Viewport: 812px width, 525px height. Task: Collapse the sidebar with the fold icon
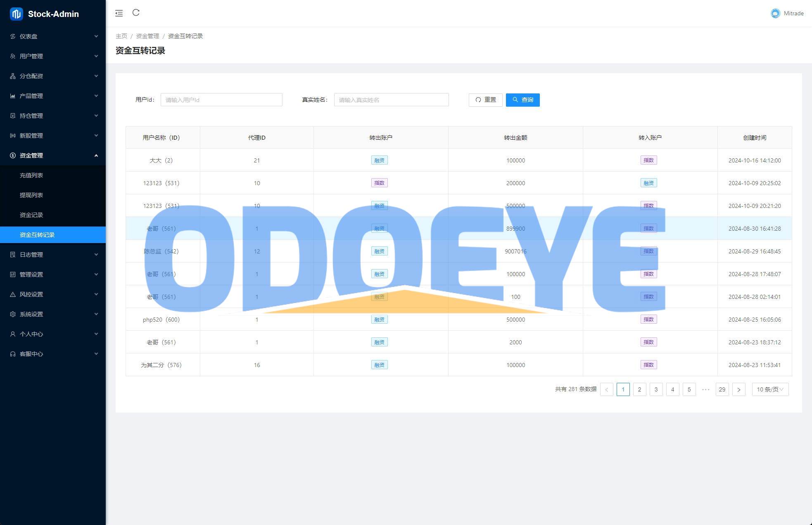pyautogui.click(x=119, y=13)
